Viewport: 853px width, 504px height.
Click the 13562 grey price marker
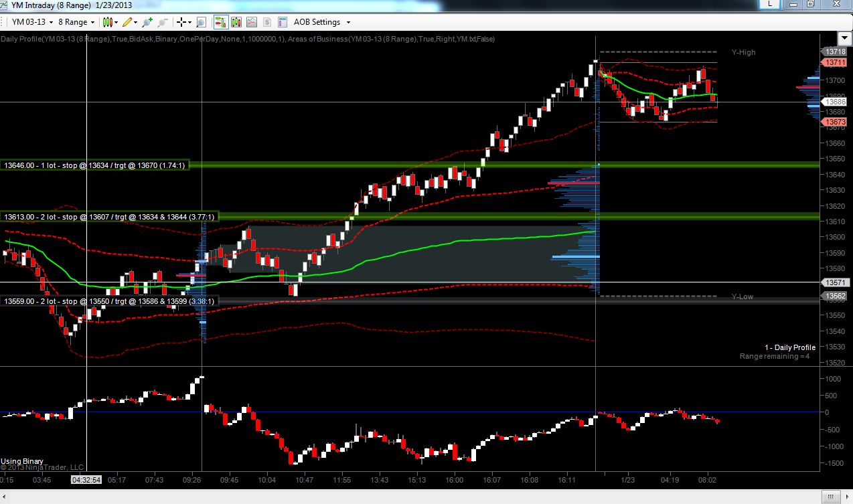[834, 296]
